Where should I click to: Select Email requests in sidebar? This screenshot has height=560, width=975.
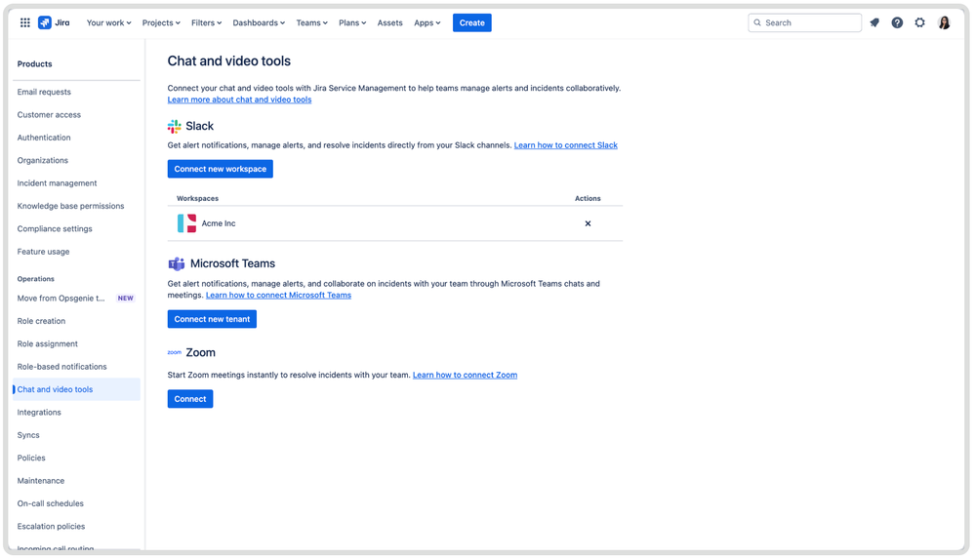pos(76,92)
